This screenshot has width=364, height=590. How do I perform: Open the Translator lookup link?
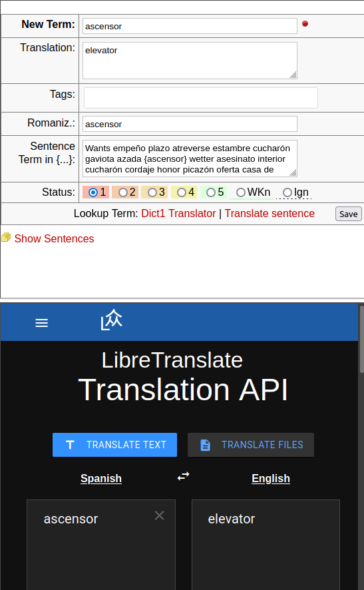[192, 213]
